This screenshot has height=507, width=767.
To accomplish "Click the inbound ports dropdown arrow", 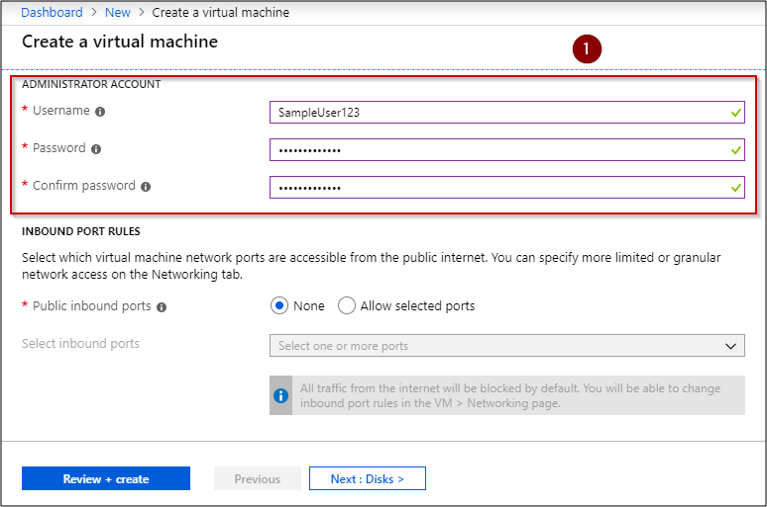I will 731,346.
